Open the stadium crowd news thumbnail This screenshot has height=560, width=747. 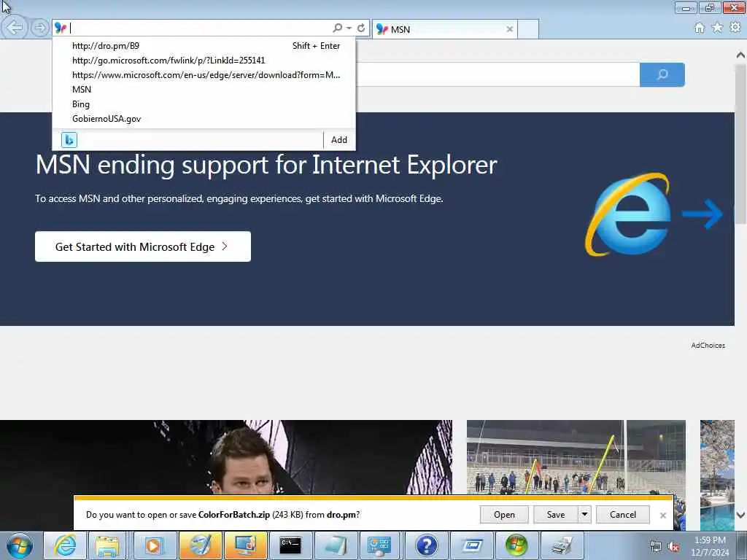coord(576,457)
